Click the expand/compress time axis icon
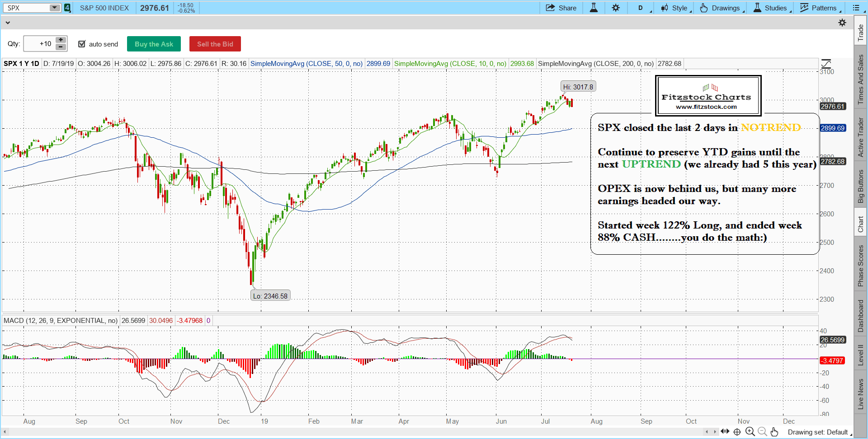 [x=725, y=432]
